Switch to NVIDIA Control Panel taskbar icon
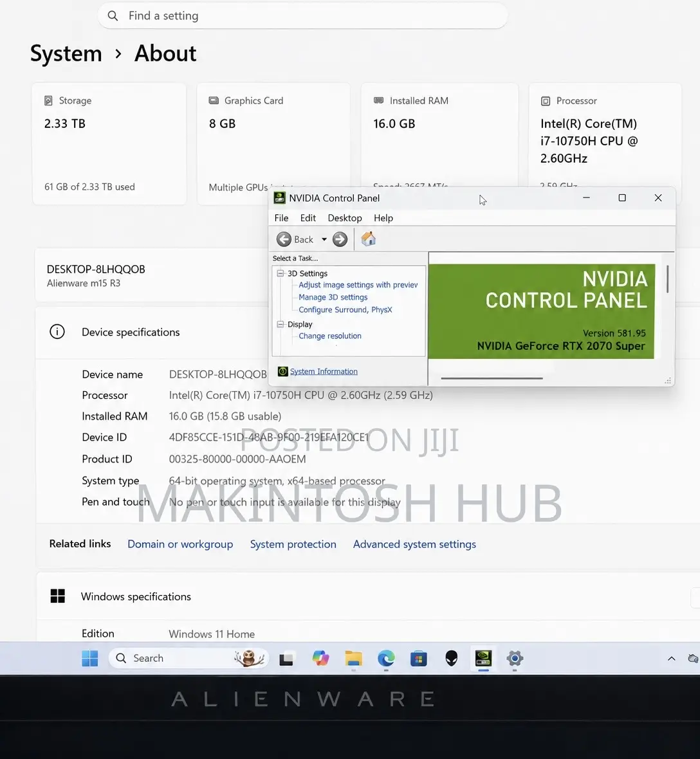The width and height of the screenshot is (700, 759). coord(483,658)
